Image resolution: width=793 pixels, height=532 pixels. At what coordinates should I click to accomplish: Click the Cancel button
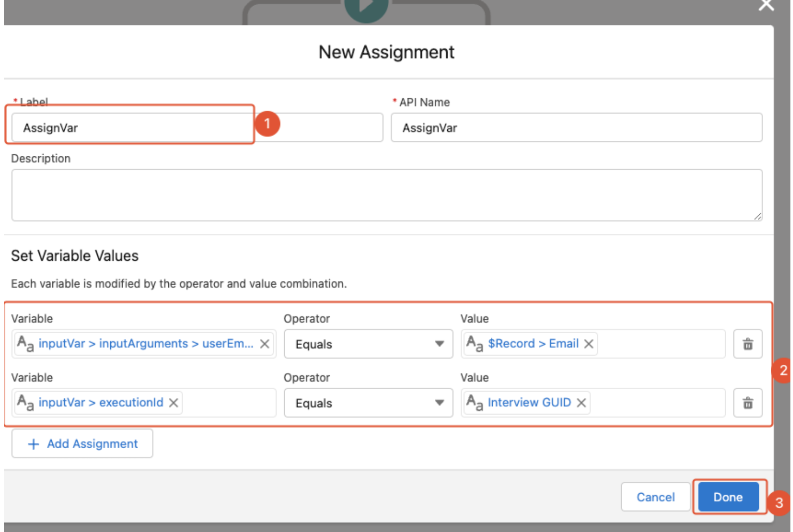tap(655, 497)
